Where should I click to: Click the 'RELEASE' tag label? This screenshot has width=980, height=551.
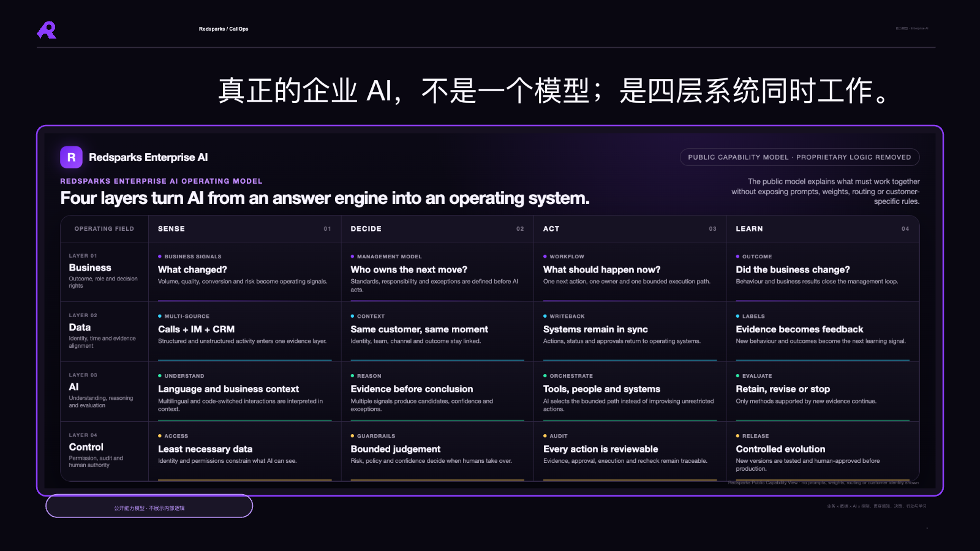[x=755, y=436]
